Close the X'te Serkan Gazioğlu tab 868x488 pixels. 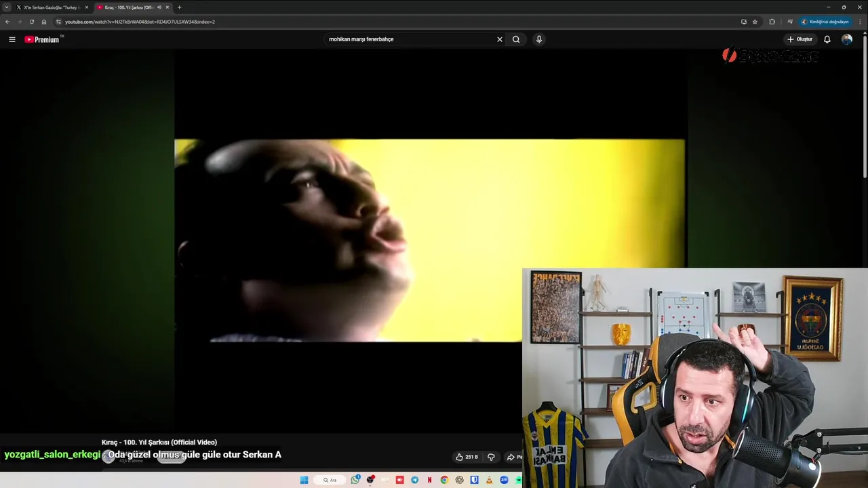point(86,7)
